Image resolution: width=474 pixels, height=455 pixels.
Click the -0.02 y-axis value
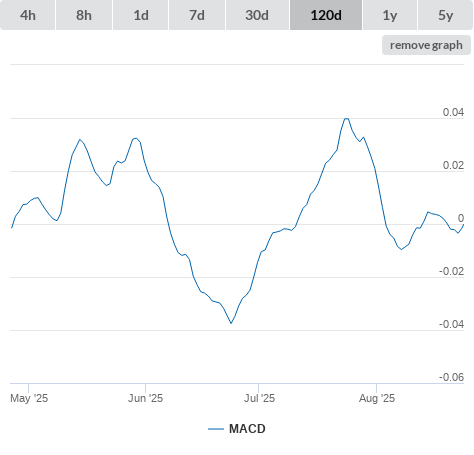(x=451, y=271)
